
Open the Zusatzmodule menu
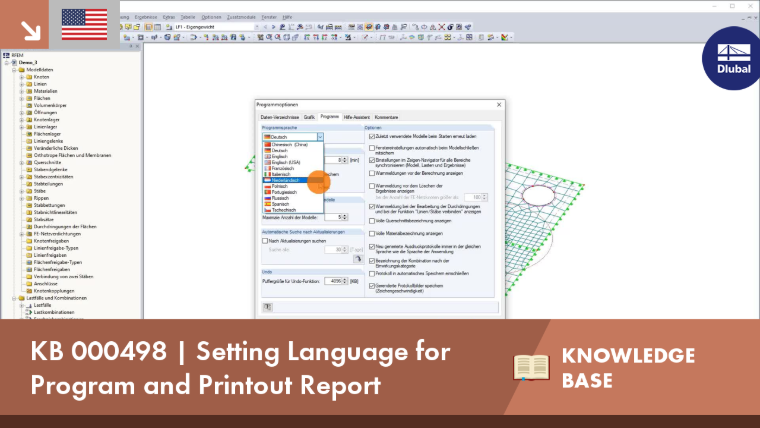point(241,17)
